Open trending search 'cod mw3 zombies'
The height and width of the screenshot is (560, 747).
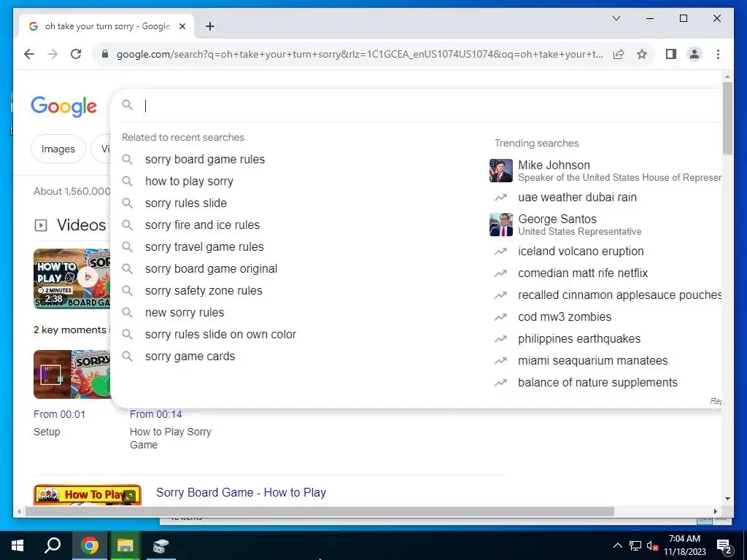pos(565,317)
